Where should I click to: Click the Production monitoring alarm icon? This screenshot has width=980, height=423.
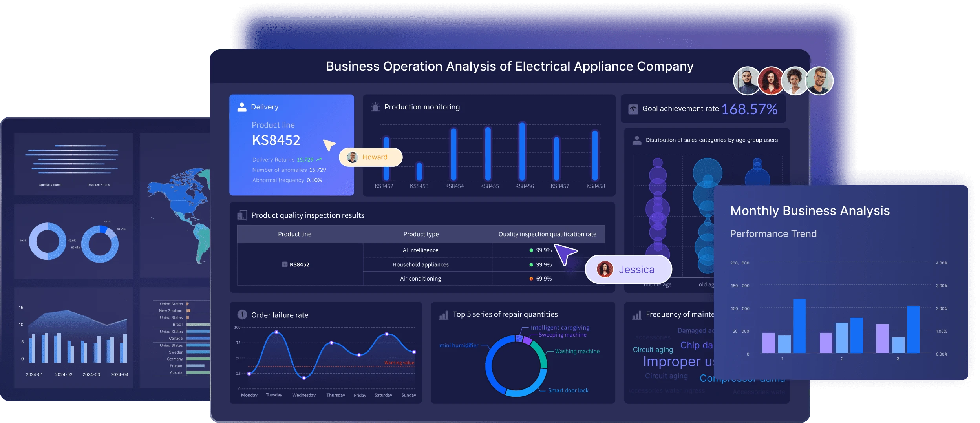[x=375, y=107]
